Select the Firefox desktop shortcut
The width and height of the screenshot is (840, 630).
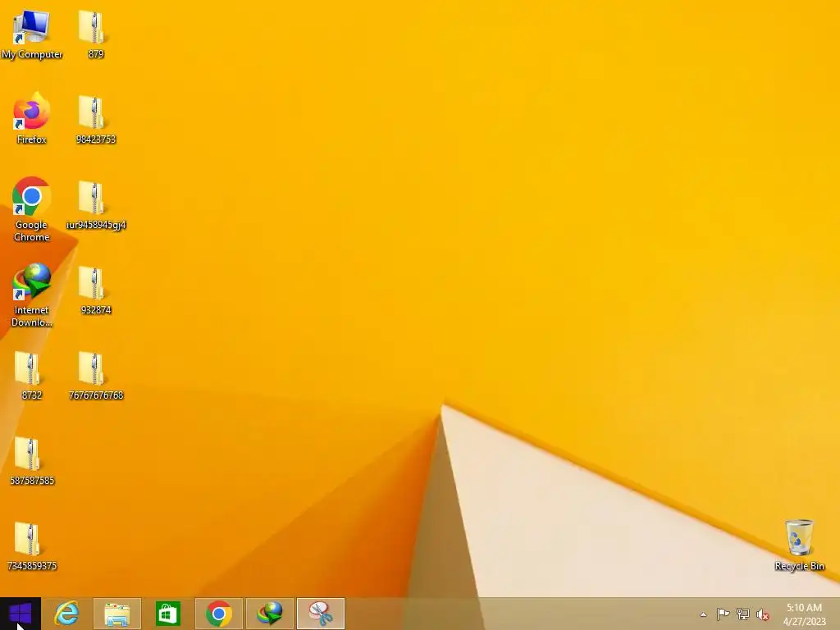click(x=32, y=119)
